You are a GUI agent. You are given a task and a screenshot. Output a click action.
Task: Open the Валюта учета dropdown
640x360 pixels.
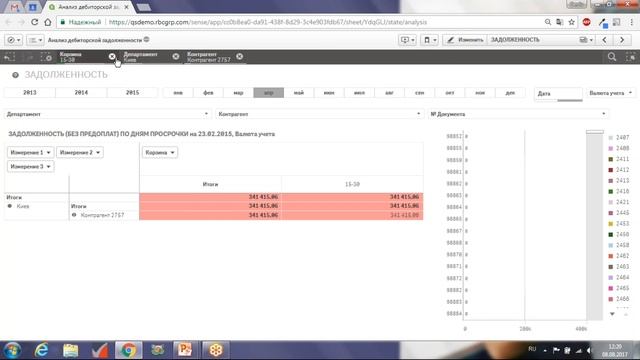[x=611, y=93]
